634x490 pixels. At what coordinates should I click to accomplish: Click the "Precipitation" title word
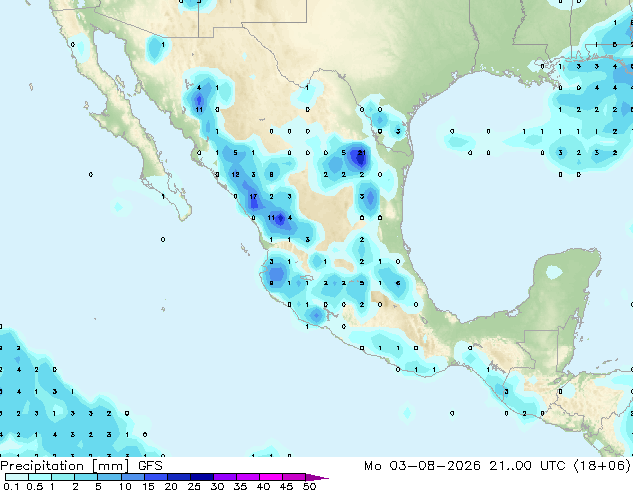42,466
